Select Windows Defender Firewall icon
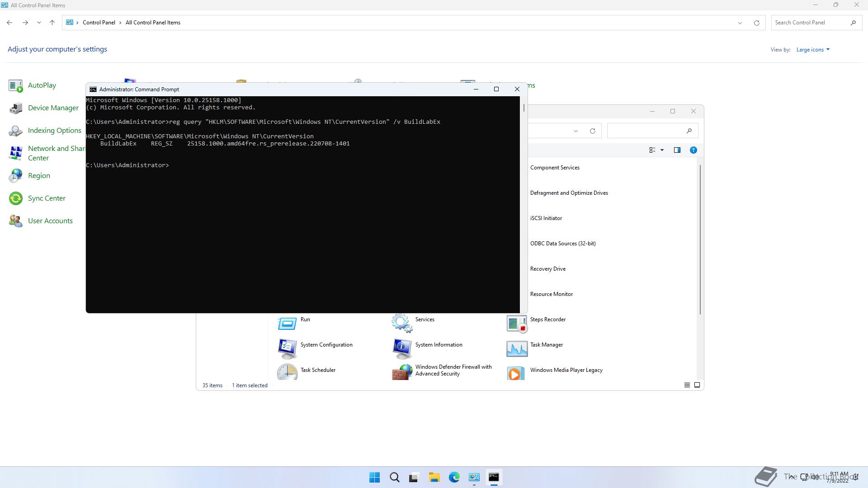Screen dimensions: 868x488 tap(402, 372)
